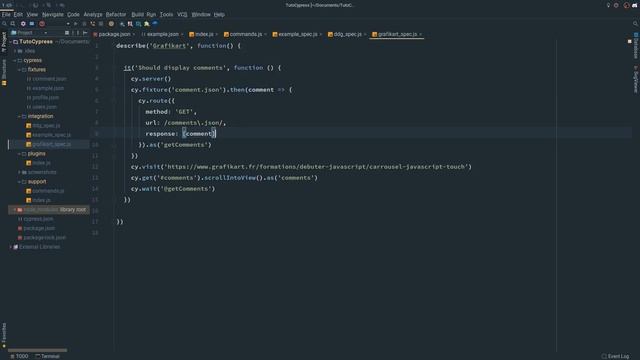Expand External Libraries

pyautogui.click(x=11, y=247)
